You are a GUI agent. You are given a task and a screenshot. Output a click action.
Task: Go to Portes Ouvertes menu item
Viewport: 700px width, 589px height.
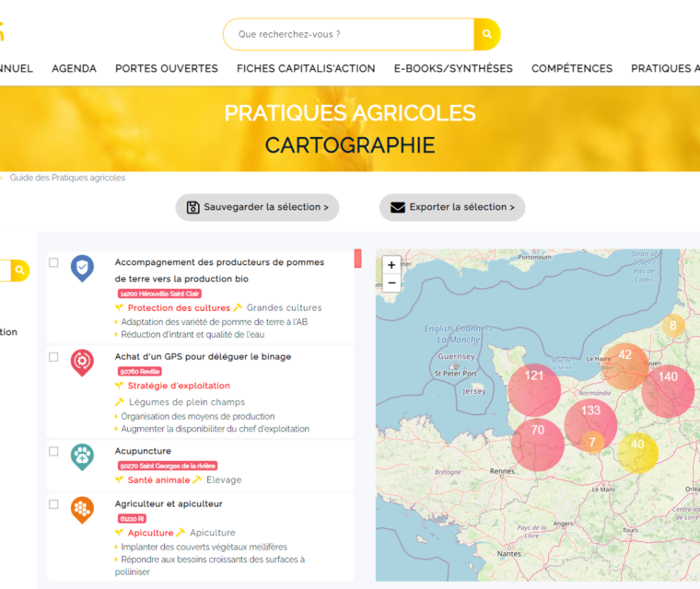click(x=167, y=69)
